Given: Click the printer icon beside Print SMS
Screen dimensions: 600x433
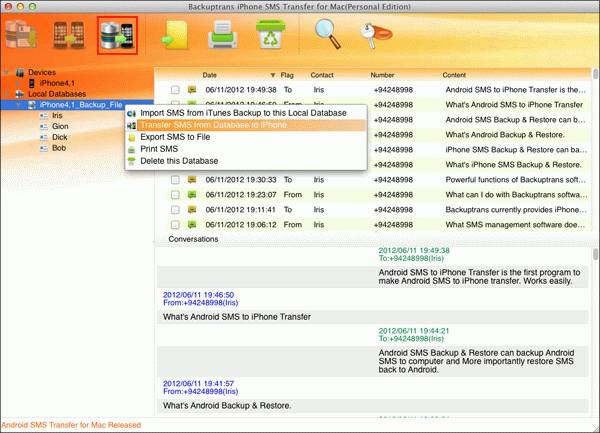Looking at the screenshot, I should click(x=131, y=149).
